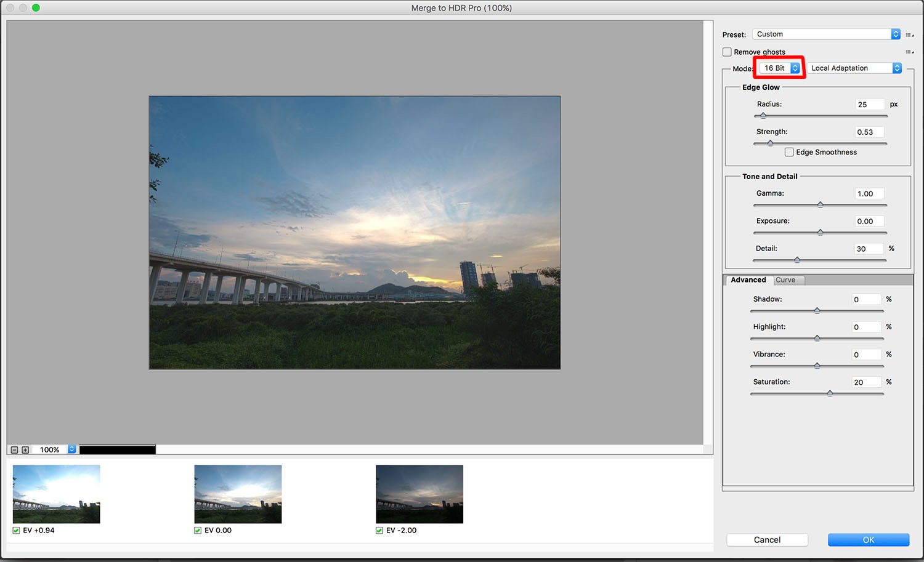The width and height of the screenshot is (924, 562).
Task: Open the Preset dropdown showing Custom
Action: (x=825, y=34)
